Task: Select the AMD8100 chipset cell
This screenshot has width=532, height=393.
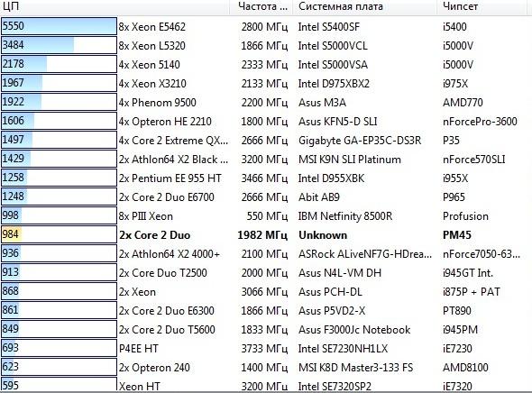Action: [465, 368]
